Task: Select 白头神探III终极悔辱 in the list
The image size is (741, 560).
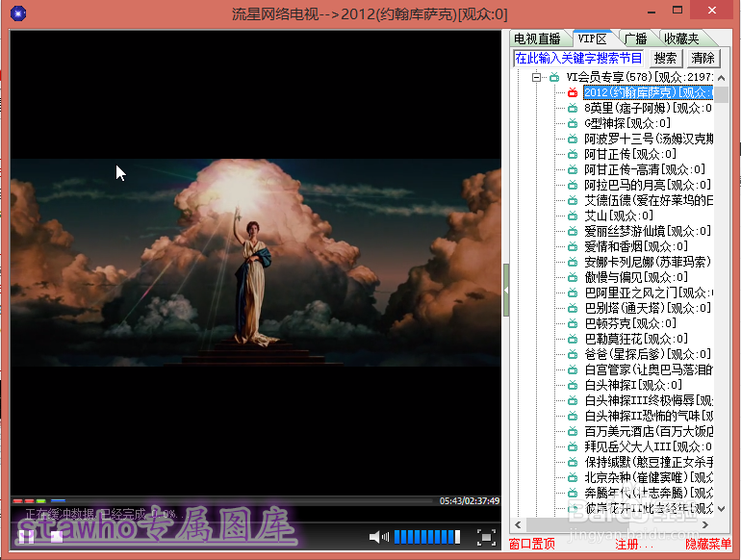Action: [649, 400]
